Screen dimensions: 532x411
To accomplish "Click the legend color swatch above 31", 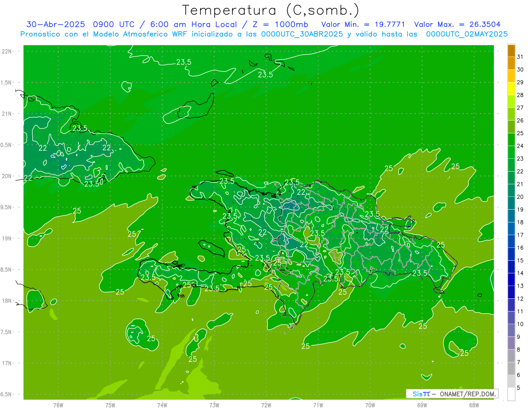I will [511, 51].
